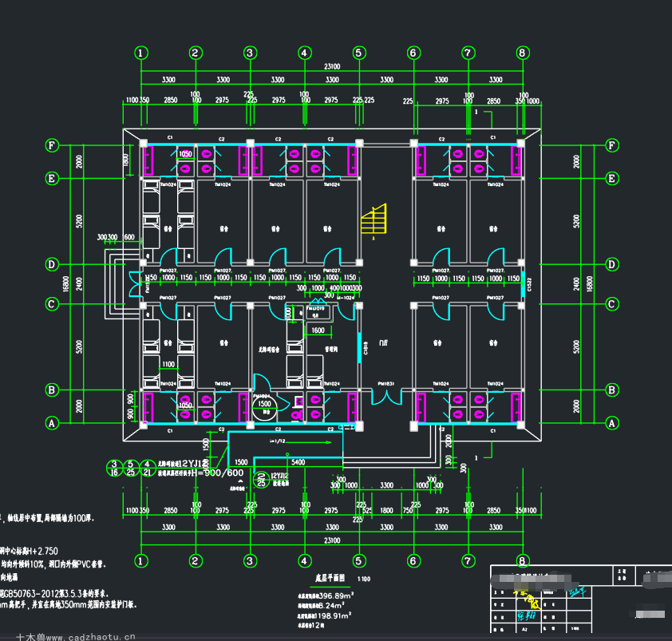Select the 无障碍宿舍 room label
The width and height of the screenshot is (672, 641).
click(269, 350)
